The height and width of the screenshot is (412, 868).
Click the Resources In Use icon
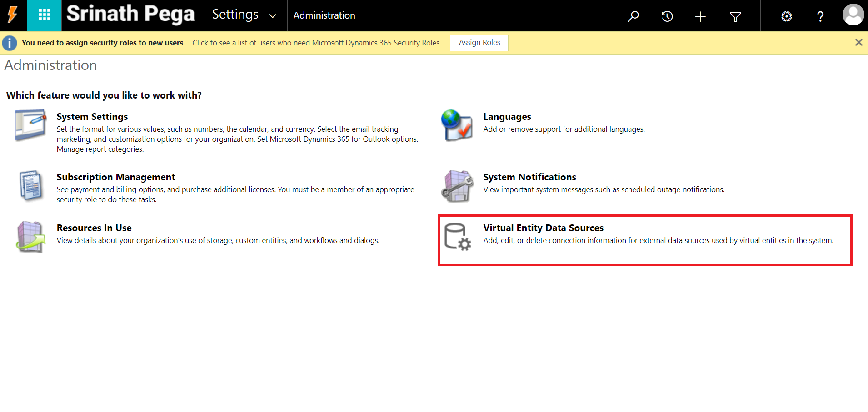[x=30, y=237]
